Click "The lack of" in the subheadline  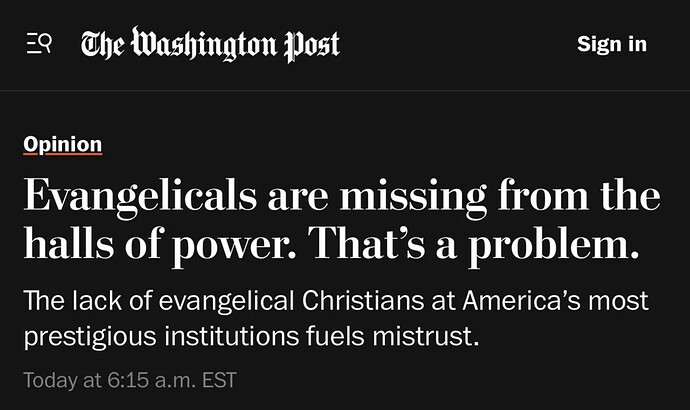point(70,299)
